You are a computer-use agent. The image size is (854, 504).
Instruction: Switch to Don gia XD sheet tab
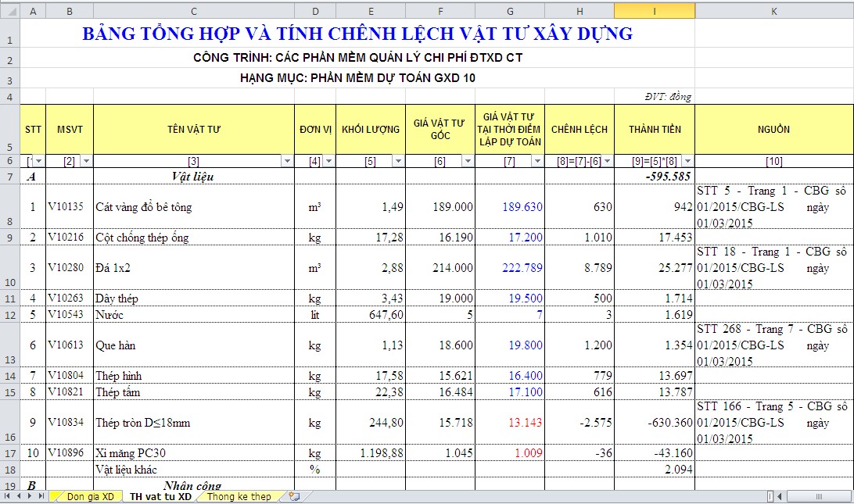(89, 496)
